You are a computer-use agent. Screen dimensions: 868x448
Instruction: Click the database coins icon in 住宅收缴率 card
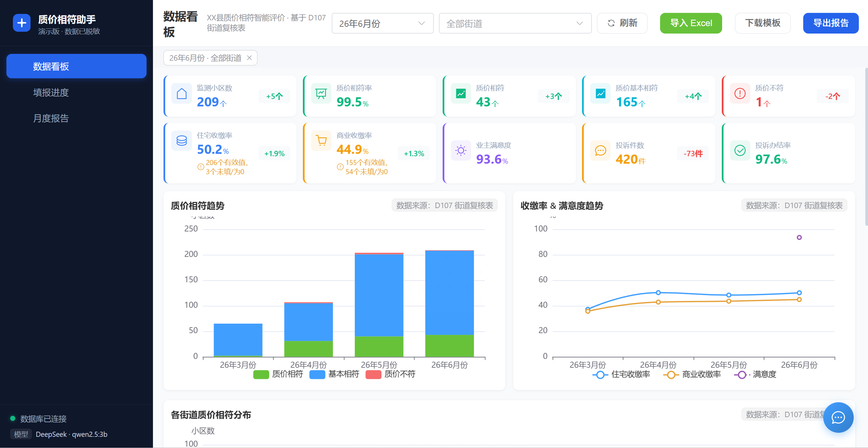pos(181,141)
